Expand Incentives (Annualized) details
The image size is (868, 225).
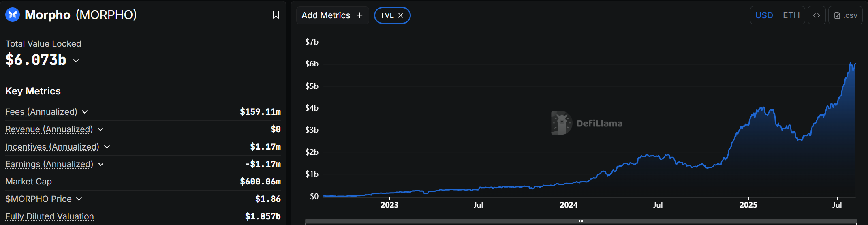(x=107, y=147)
